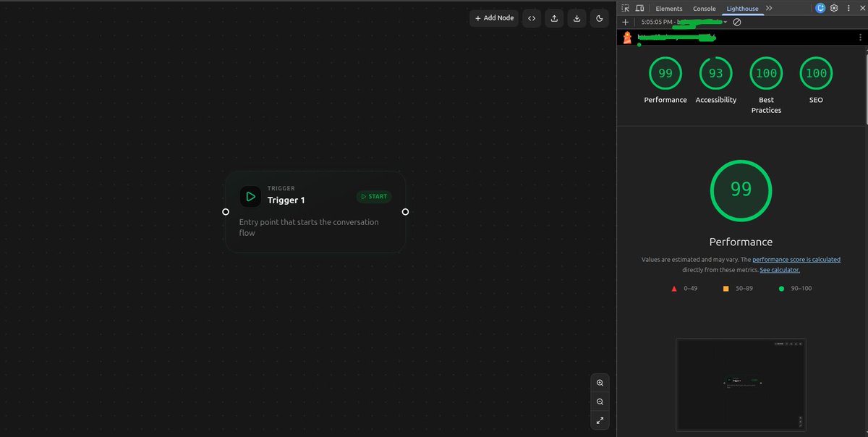868x437 pixels.
Task: Click the 0–49 red legend entry
Action: 684,289
